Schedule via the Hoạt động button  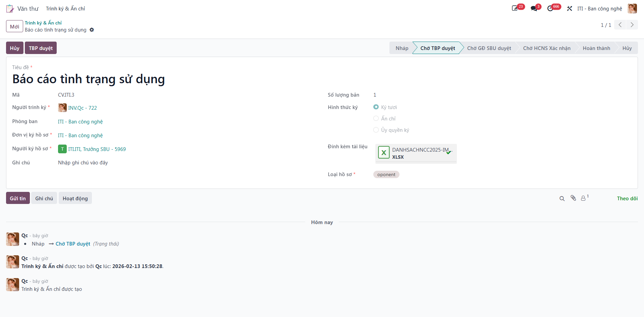75,198
